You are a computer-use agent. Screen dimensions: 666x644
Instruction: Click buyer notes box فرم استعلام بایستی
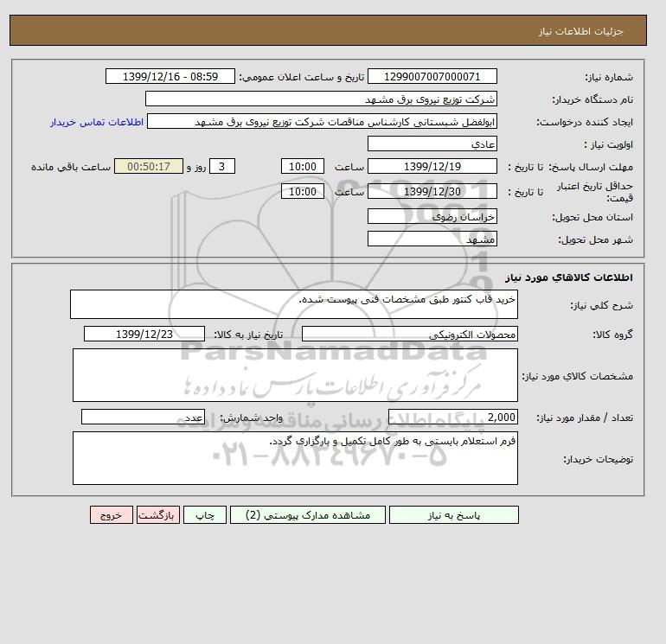295,458
